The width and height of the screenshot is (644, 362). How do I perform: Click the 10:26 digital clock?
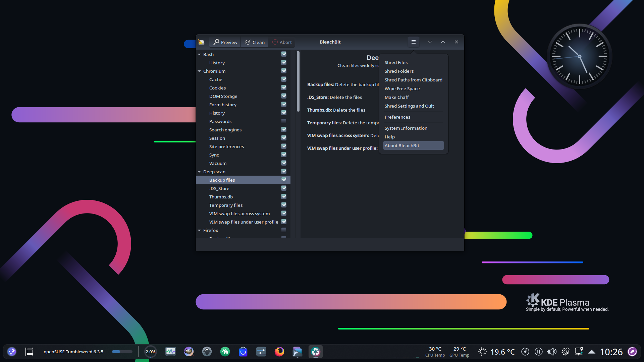click(x=611, y=352)
